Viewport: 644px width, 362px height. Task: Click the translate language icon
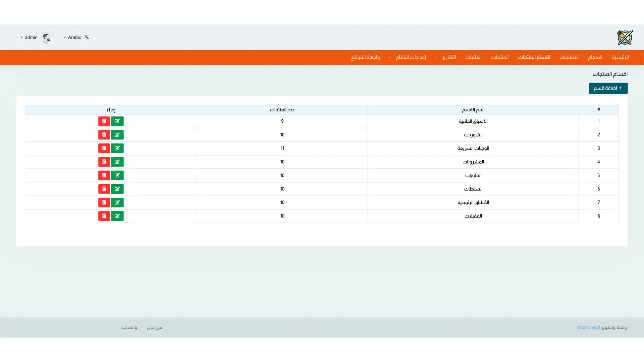pos(87,38)
